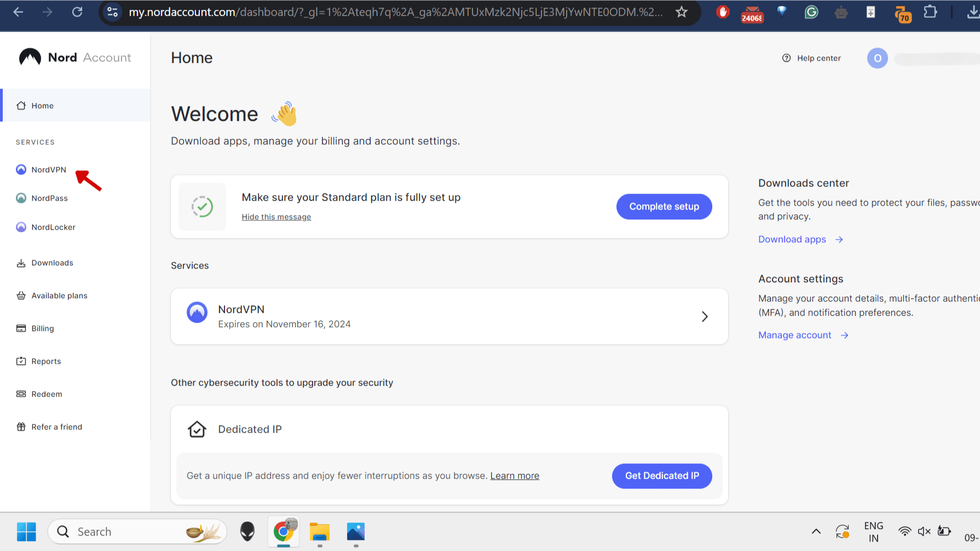Click the Chrome taskbar icon
Viewport: 980px width, 551px height.
(284, 531)
